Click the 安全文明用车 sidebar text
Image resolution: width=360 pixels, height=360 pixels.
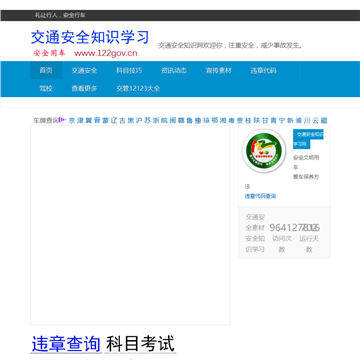306,162
